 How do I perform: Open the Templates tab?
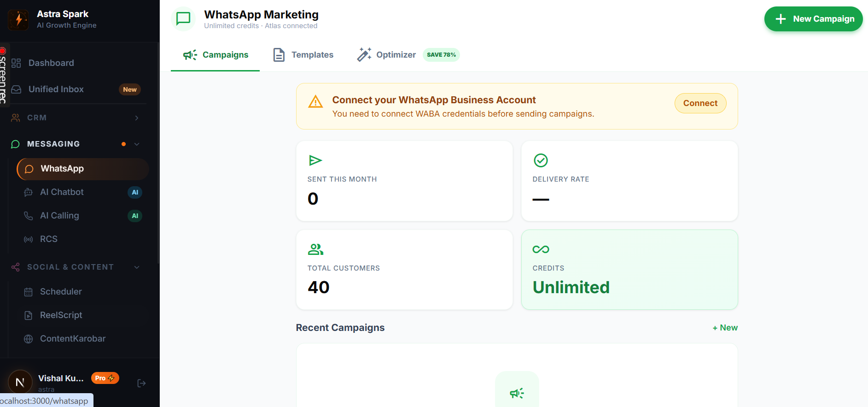[303, 55]
